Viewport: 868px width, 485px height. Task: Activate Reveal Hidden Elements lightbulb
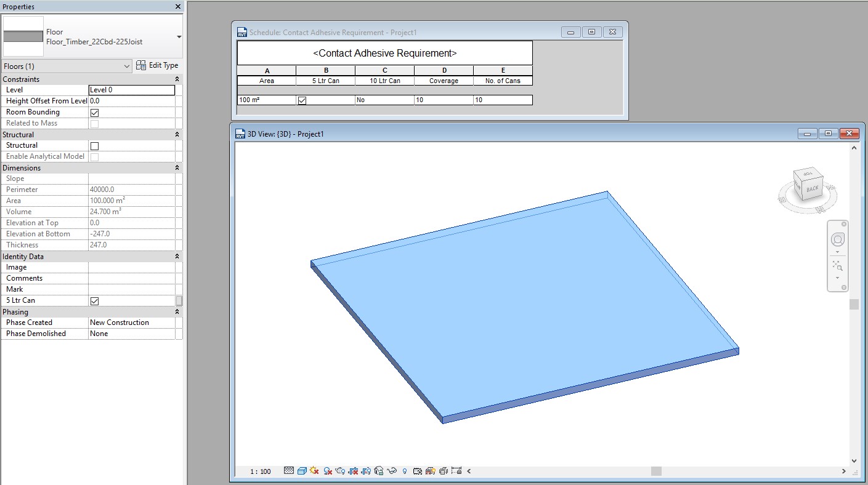click(x=404, y=471)
